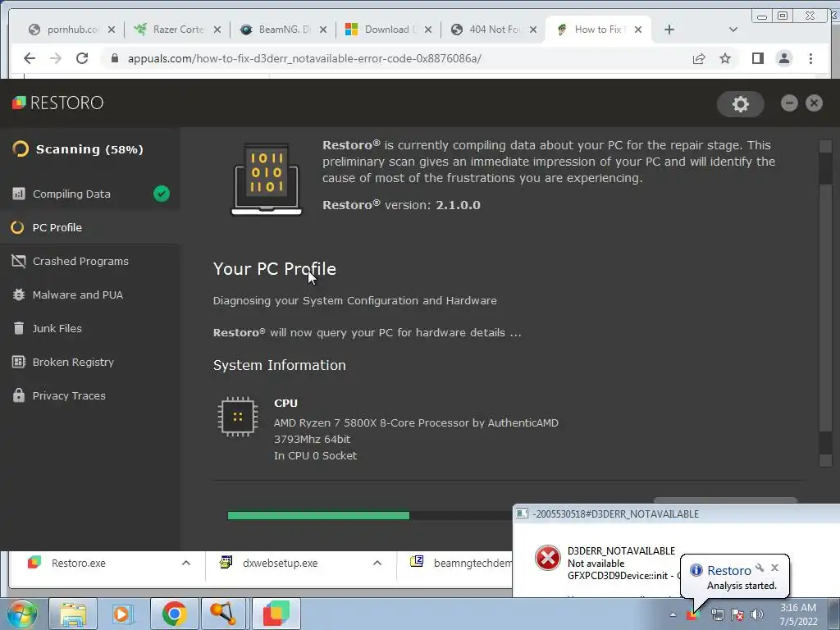Open media player from taskbar
The height and width of the screenshot is (630, 840).
[122, 614]
